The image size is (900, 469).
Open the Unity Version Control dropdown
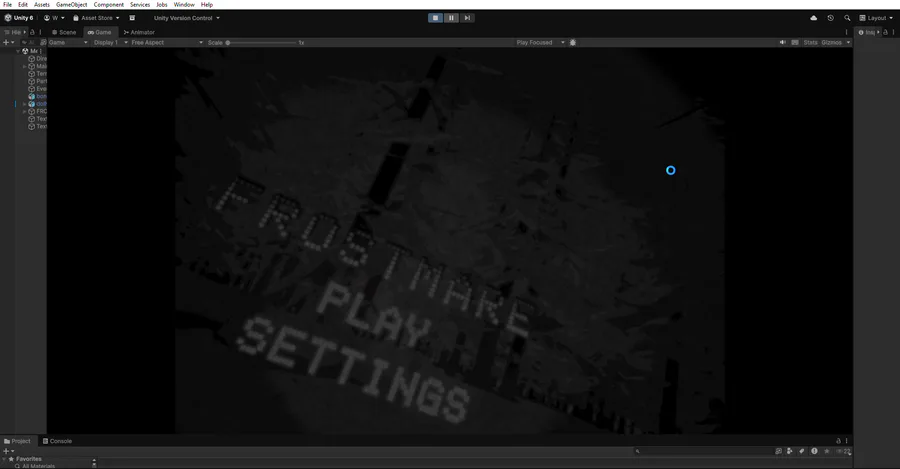pos(187,18)
